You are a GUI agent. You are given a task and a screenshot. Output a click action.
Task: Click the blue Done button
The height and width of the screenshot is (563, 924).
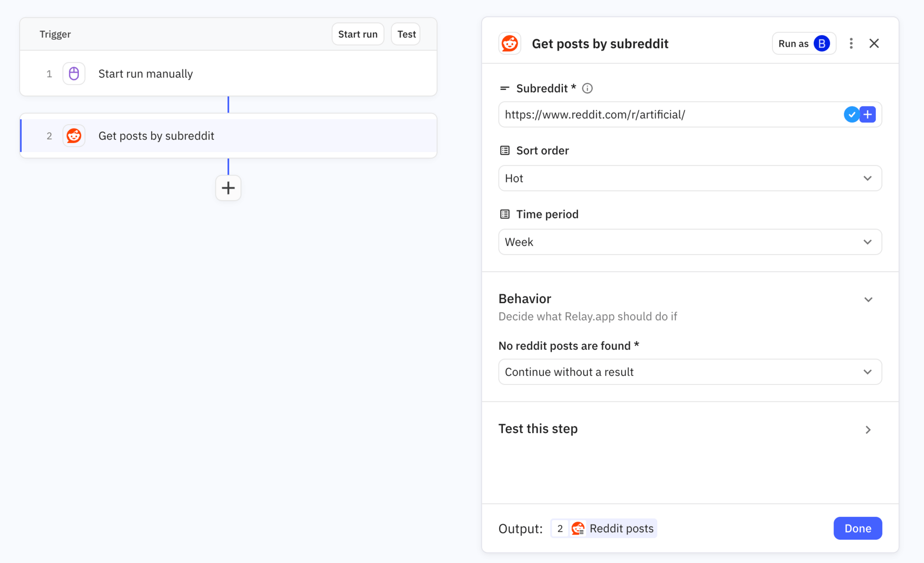(857, 528)
